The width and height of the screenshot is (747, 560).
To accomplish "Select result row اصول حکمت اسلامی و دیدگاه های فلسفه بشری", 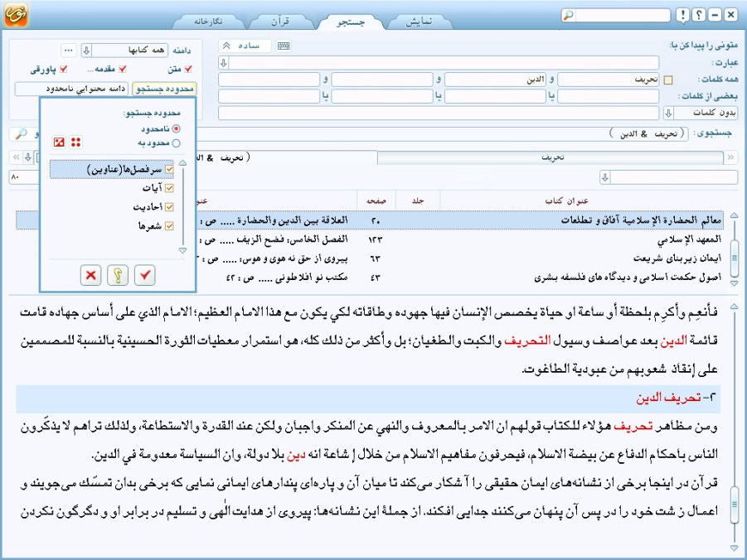I will click(369, 278).
